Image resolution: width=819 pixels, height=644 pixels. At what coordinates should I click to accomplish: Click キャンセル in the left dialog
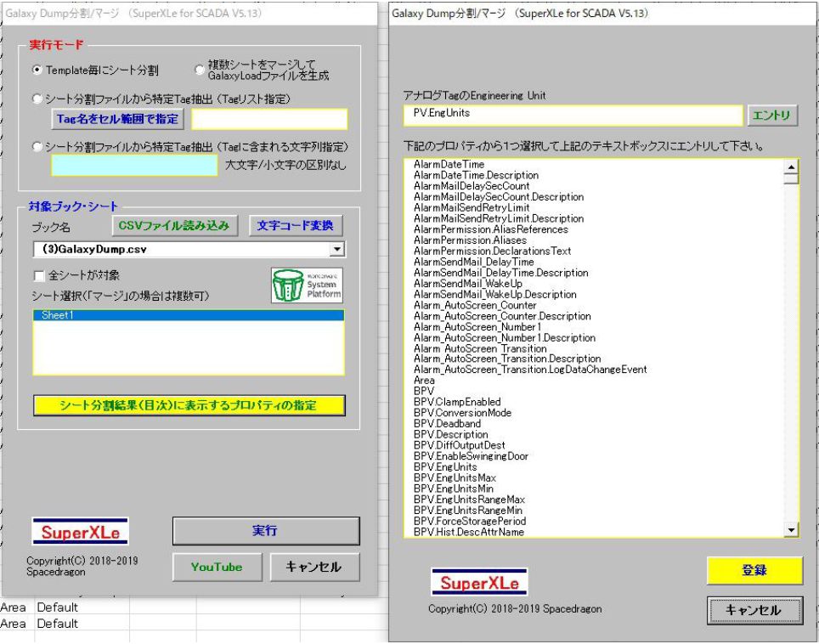coord(314,568)
